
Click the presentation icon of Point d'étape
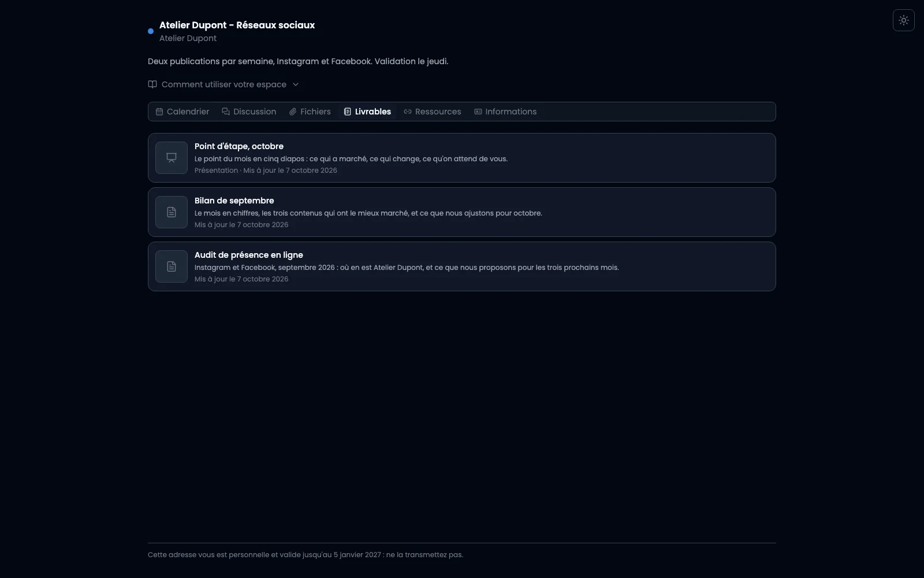[x=172, y=158]
